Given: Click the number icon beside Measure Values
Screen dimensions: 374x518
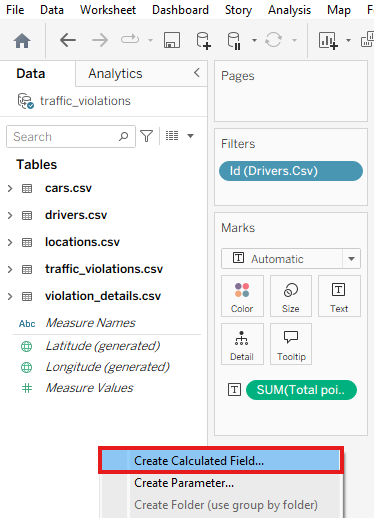Looking at the screenshot, I should [27, 388].
